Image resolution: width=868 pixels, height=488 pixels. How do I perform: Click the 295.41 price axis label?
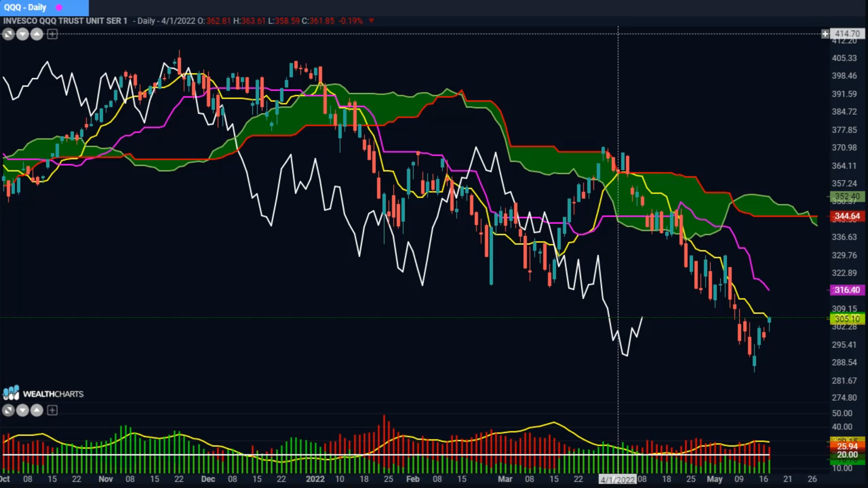(x=844, y=345)
